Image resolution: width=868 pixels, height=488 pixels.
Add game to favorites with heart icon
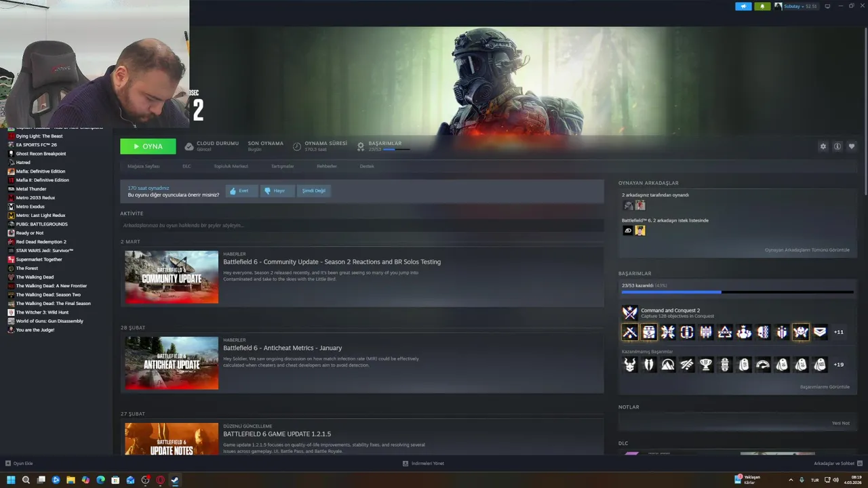coord(852,146)
